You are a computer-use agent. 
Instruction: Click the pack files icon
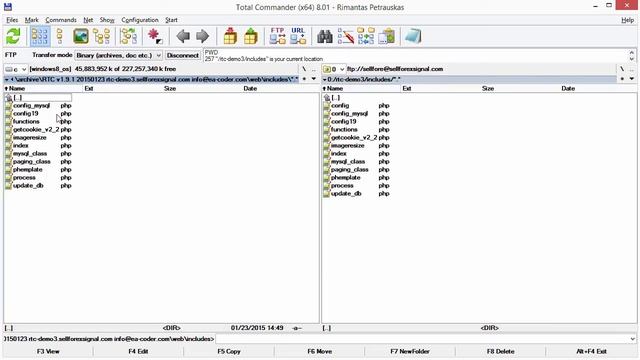click(x=230, y=36)
